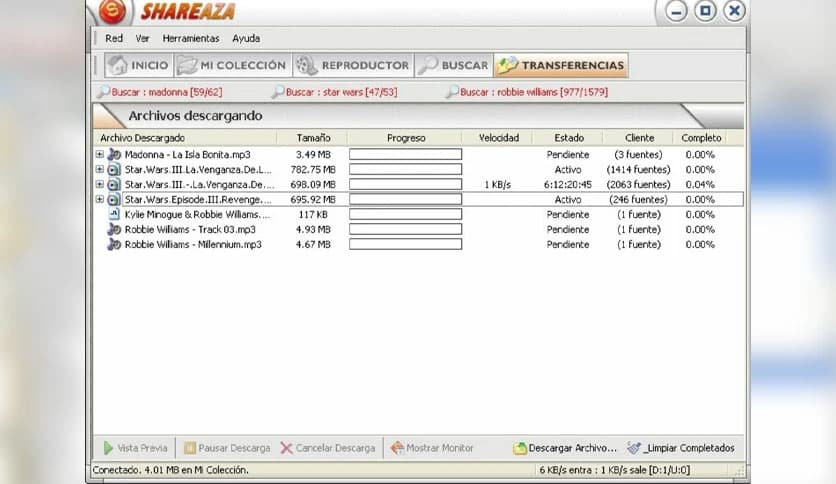The height and width of the screenshot is (484, 836).
Task: Expand the 782.75 MB Star Wars row
Action: click(x=100, y=169)
